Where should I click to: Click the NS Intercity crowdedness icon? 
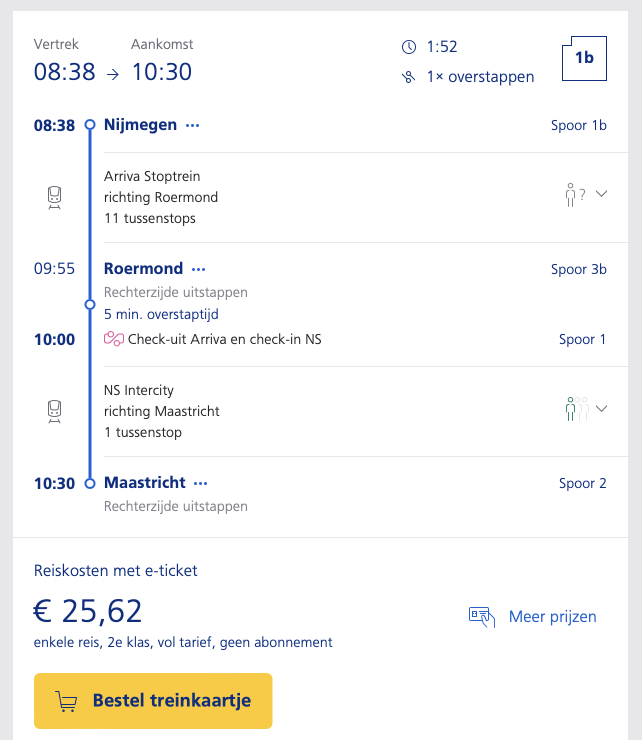(x=575, y=408)
